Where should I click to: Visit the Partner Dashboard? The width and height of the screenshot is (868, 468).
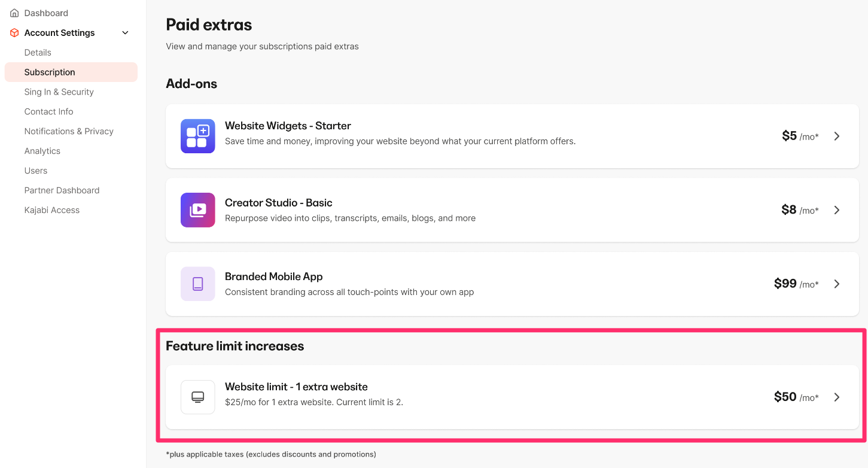[x=62, y=190]
